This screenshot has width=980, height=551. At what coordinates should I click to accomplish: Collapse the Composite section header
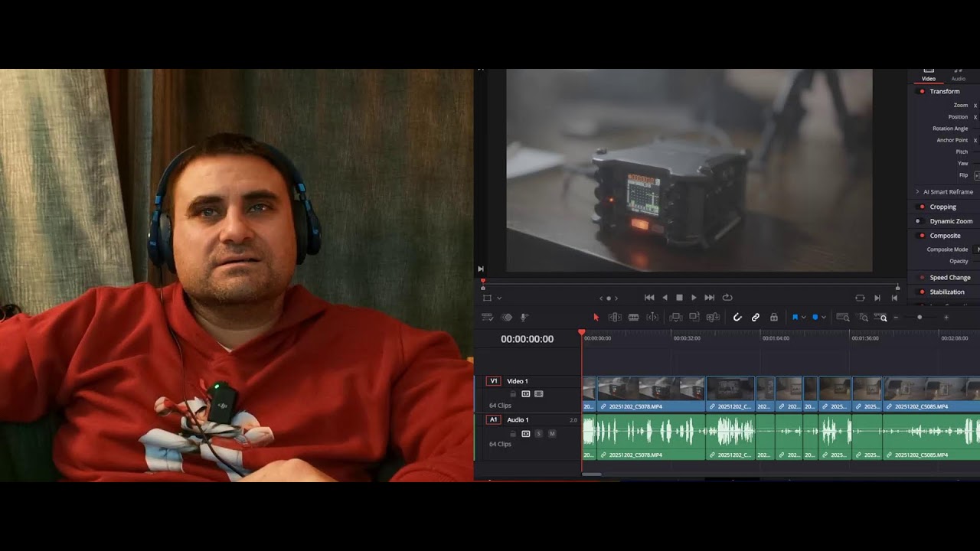point(946,236)
